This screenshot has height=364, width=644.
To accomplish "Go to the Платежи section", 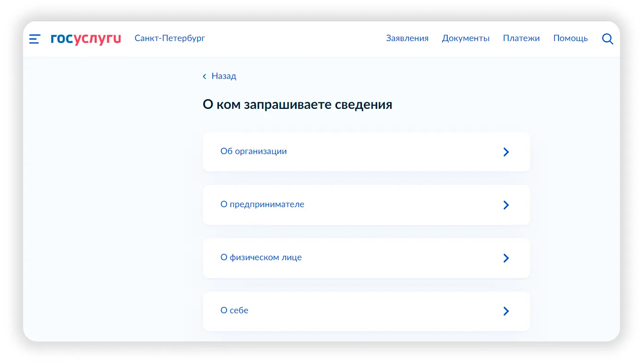I will tap(521, 38).
